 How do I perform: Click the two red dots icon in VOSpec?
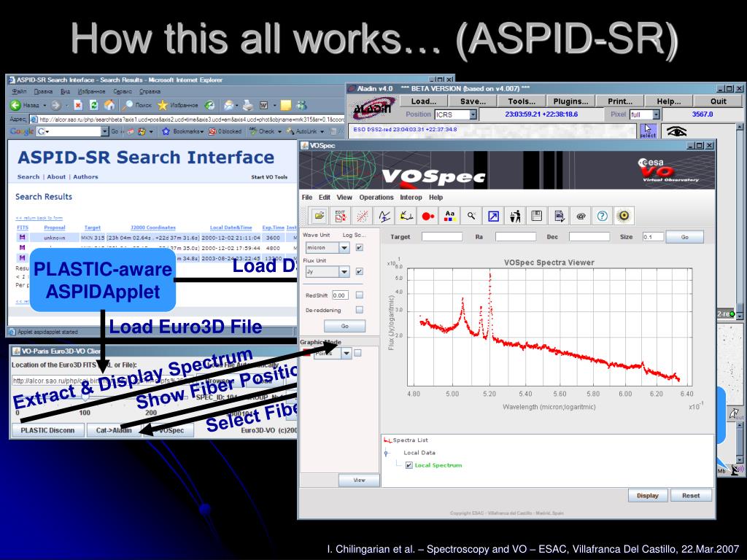pyautogui.click(x=427, y=216)
